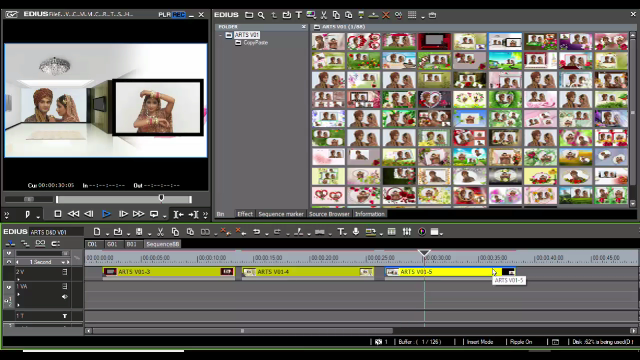The width and height of the screenshot is (640, 360).
Task: Stop playback in the player
Action: (x=58, y=214)
